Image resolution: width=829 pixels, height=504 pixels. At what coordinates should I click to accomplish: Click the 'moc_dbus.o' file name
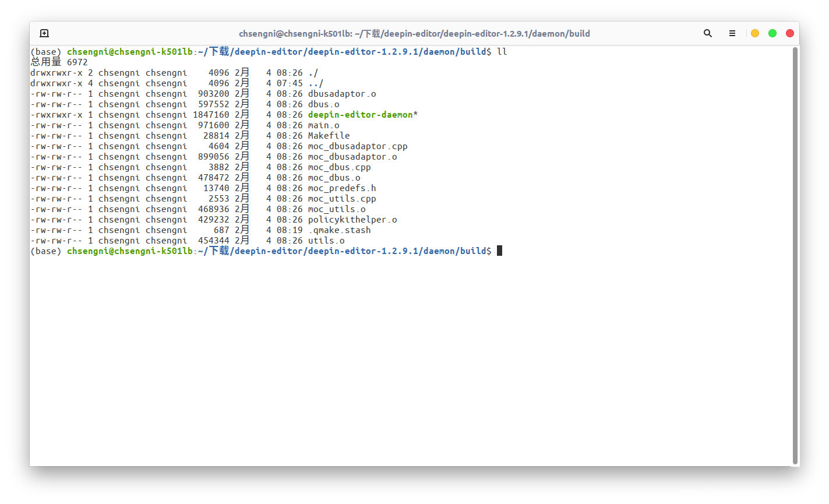[334, 178]
